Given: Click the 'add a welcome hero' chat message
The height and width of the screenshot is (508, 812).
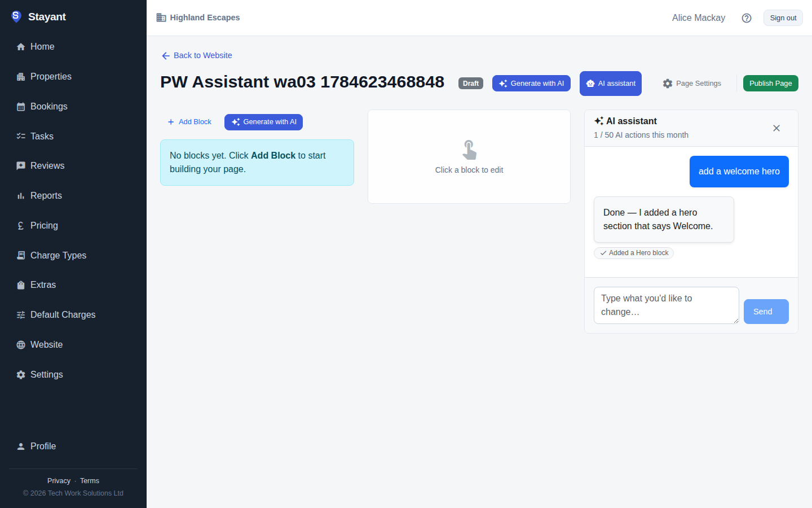Looking at the screenshot, I should (x=739, y=172).
